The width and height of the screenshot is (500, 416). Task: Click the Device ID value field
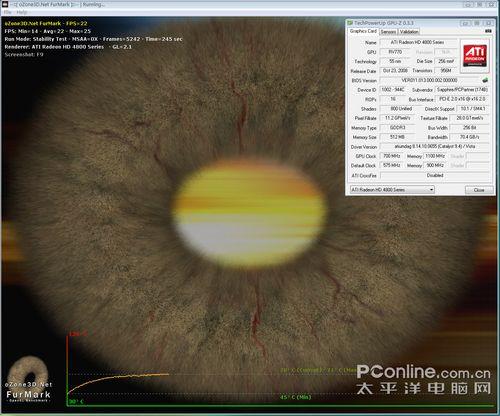(x=393, y=90)
